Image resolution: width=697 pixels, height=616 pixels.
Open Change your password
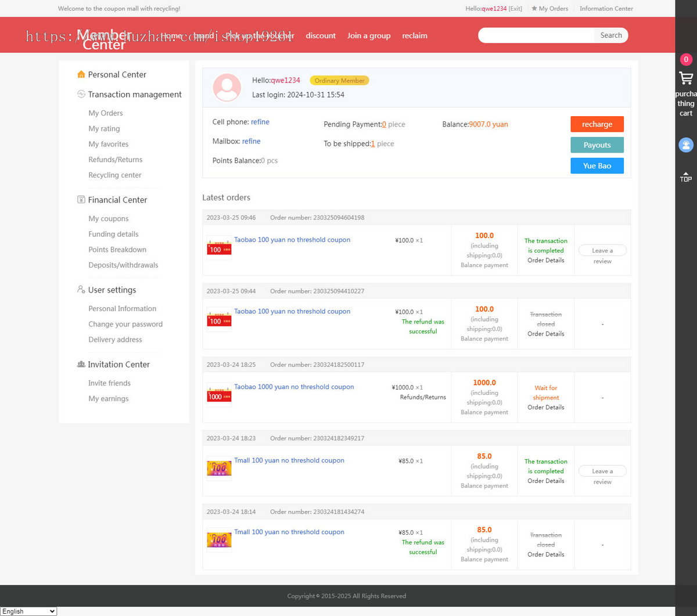pyautogui.click(x=125, y=325)
